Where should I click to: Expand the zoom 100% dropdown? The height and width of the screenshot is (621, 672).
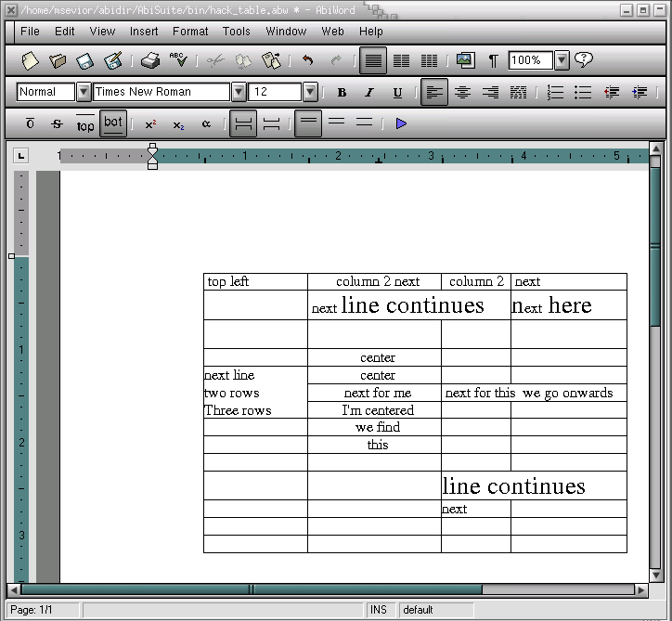tap(561, 61)
